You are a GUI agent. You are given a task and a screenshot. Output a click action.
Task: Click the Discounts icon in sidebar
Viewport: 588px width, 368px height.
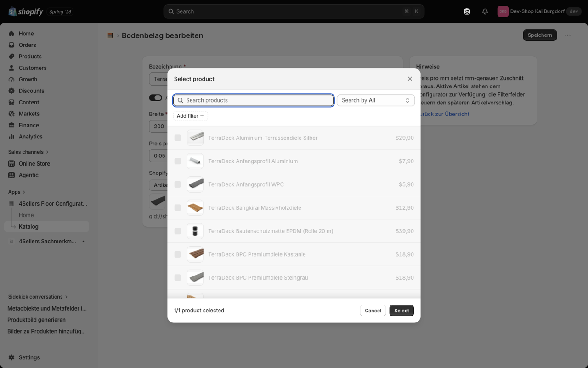click(11, 91)
